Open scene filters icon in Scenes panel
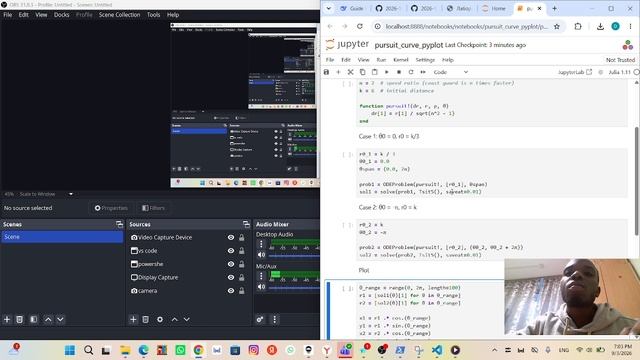Viewport: 640px width, 360px height. 33,319
